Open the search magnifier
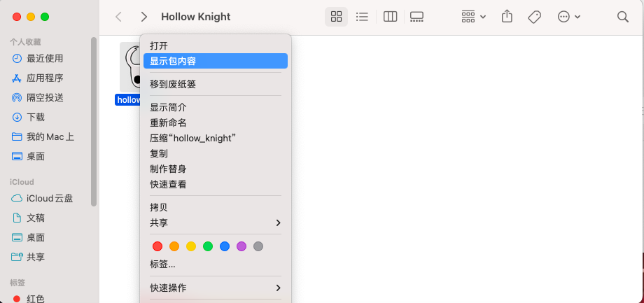Screen dimensions: 644x303 coord(622,17)
